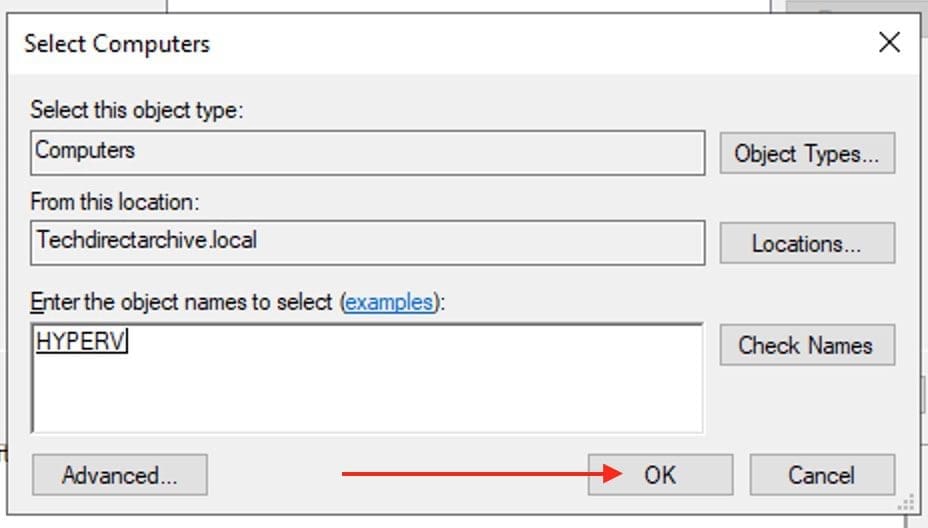Click the Techdirectarchive.local location field
Viewport: 928px width, 528px height.
[x=366, y=241]
